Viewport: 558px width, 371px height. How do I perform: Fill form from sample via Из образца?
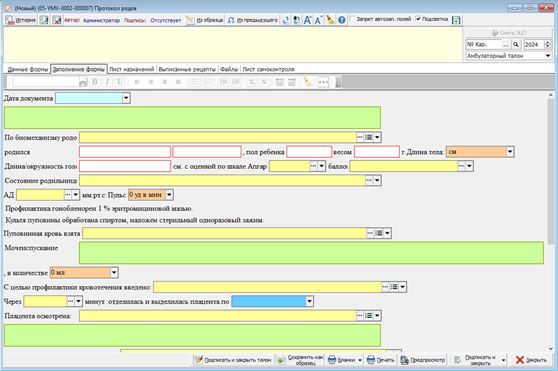click(x=205, y=20)
